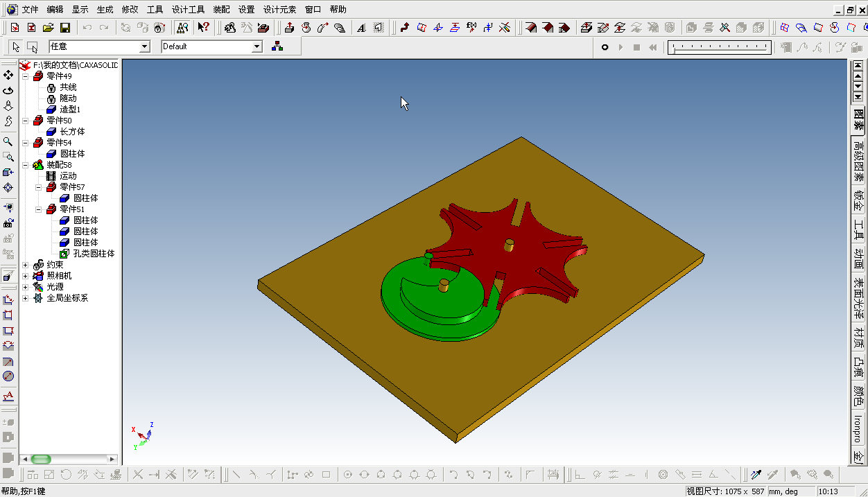Click the dimension 'A' tool in left toolbar
Viewport: 868px width, 497px height.
pyautogui.click(x=8, y=396)
